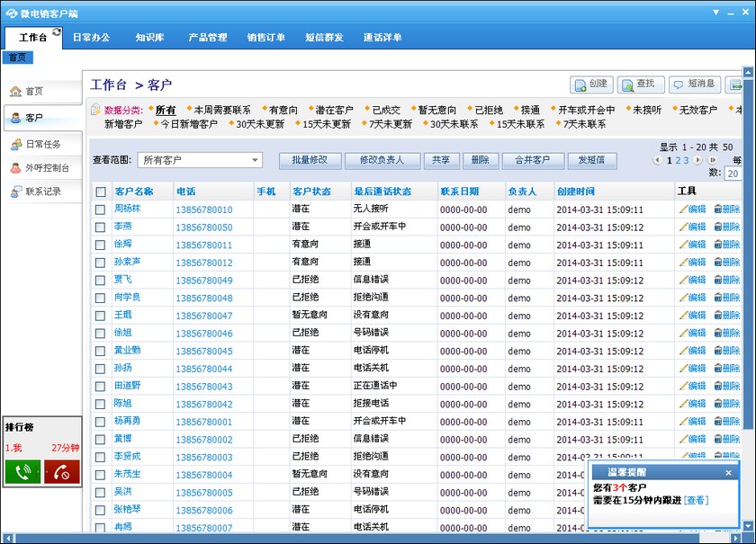Check the select-all checkbox in table header
This screenshot has height=544, width=756.
coord(101,192)
